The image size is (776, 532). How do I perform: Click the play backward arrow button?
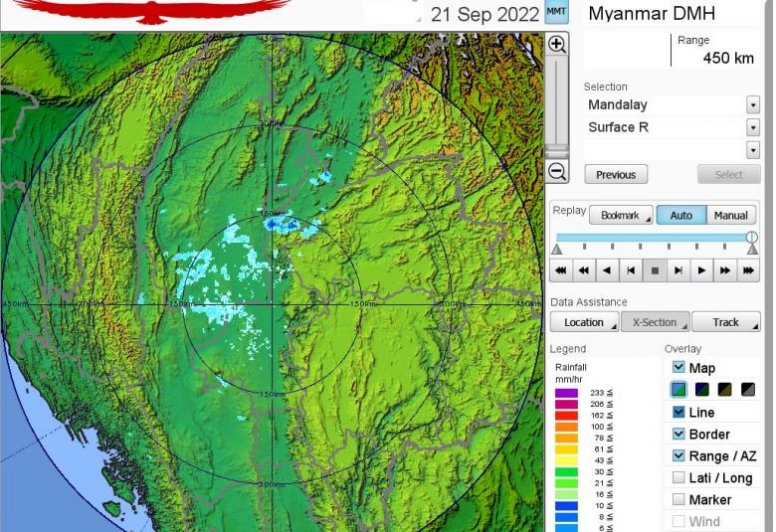click(x=607, y=270)
